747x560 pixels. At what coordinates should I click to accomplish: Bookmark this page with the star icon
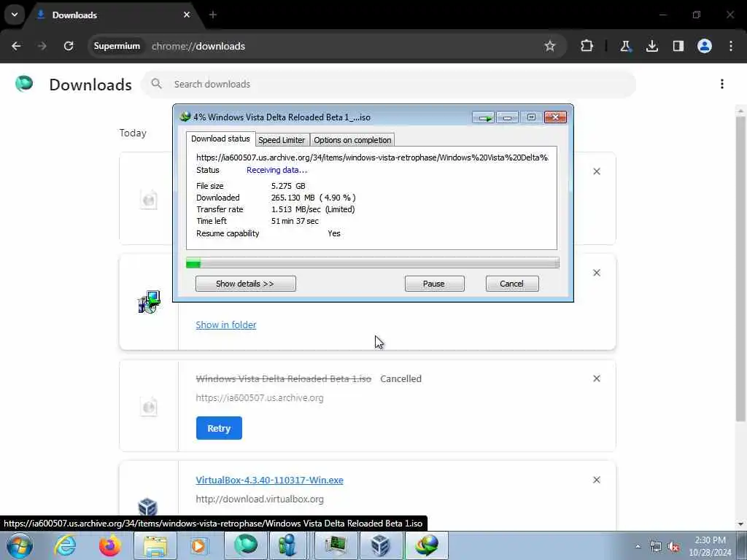click(550, 46)
